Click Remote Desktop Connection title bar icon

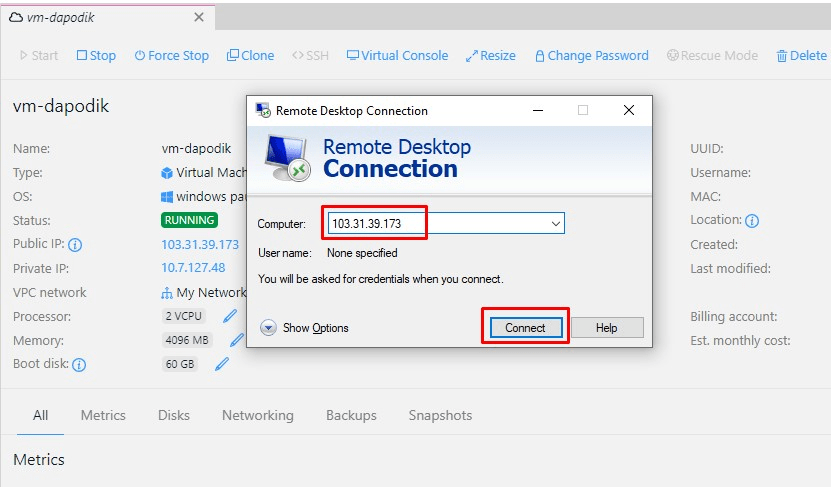[x=263, y=110]
